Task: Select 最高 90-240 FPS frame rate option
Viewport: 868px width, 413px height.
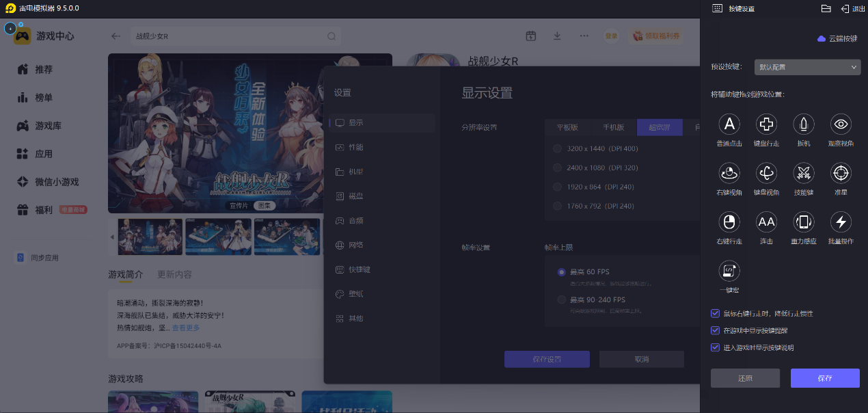Action: tap(562, 299)
